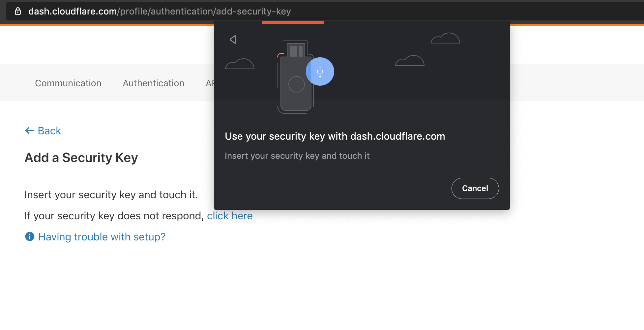This screenshot has height=330, width=644.
Task: Click the back triangle arrow in the dialog
Action: 233,40
